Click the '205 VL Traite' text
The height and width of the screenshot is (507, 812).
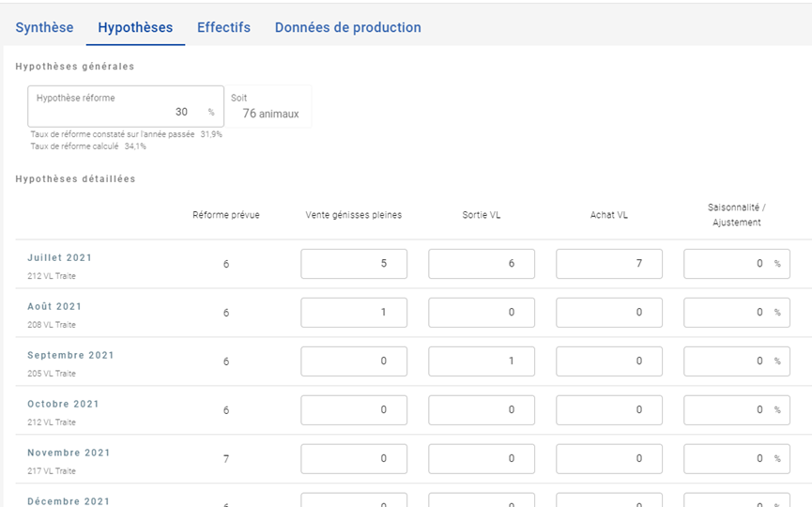(x=52, y=374)
